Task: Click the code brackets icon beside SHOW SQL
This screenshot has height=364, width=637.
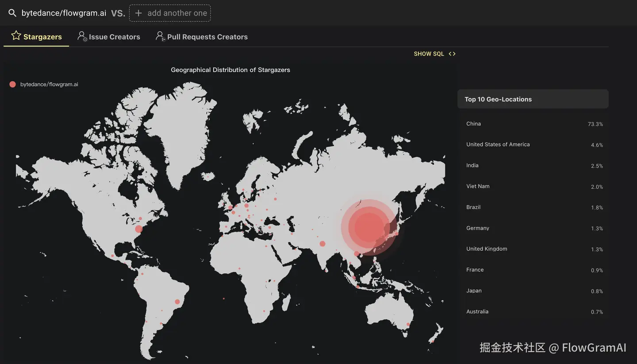Action: [x=452, y=54]
